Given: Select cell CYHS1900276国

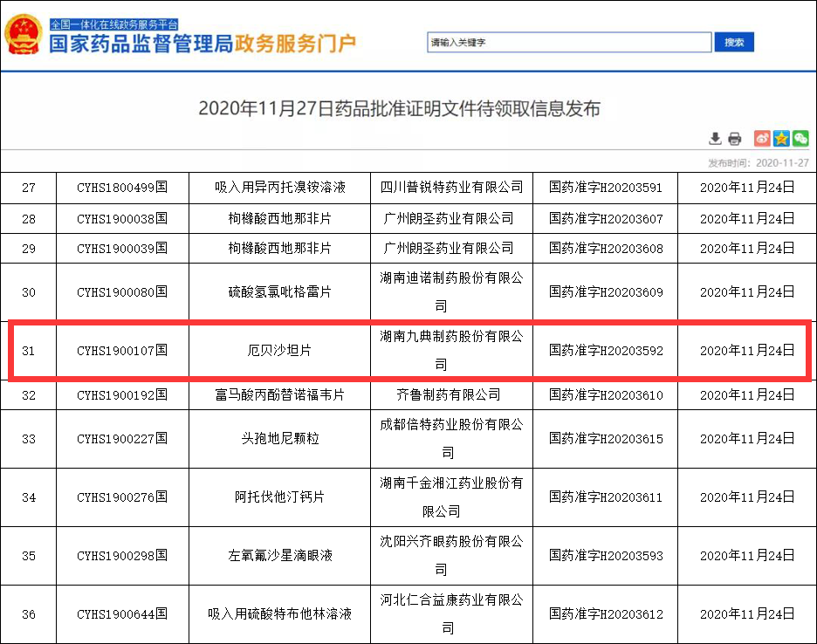Looking at the screenshot, I should point(122,497).
